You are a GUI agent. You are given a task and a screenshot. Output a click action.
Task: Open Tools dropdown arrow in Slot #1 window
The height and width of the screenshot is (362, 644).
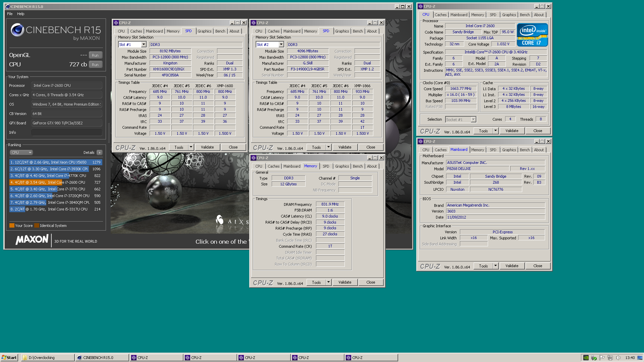click(191, 147)
